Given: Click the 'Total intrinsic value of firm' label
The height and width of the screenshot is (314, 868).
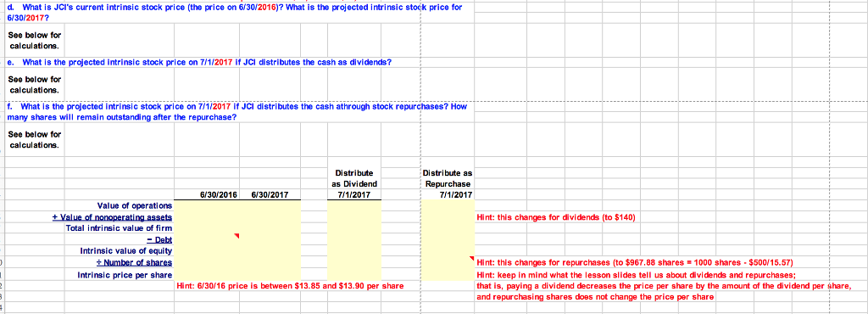Looking at the screenshot, I should (x=119, y=228).
